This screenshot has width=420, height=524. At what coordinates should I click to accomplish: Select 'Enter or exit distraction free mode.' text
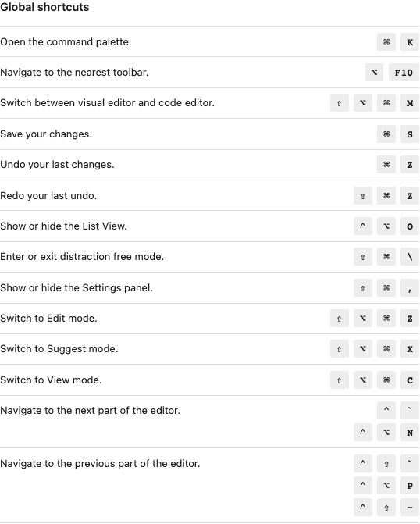[82, 256]
